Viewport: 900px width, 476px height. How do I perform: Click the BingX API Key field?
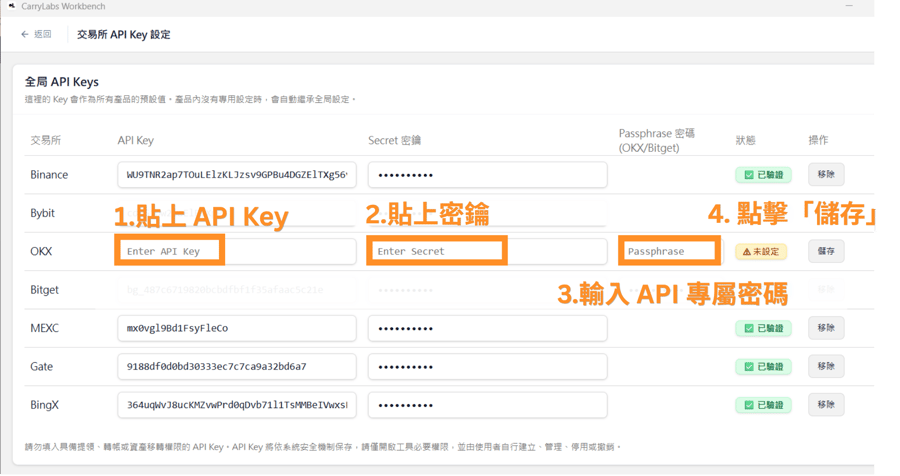pos(236,405)
